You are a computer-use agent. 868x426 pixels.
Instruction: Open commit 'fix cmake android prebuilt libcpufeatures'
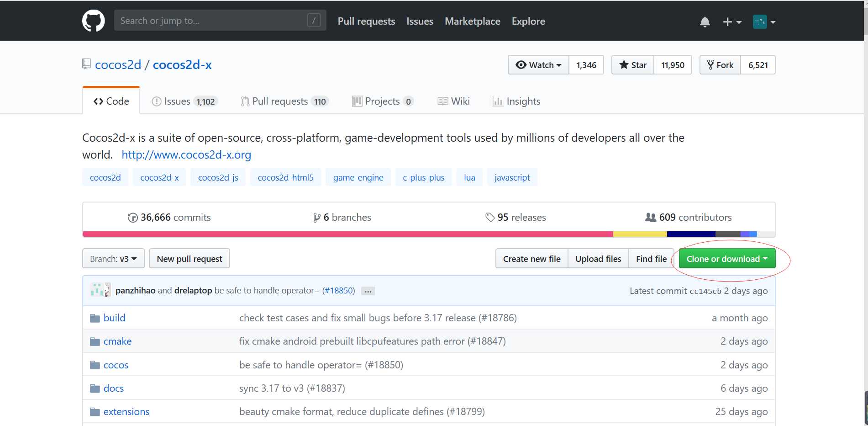[373, 341]
